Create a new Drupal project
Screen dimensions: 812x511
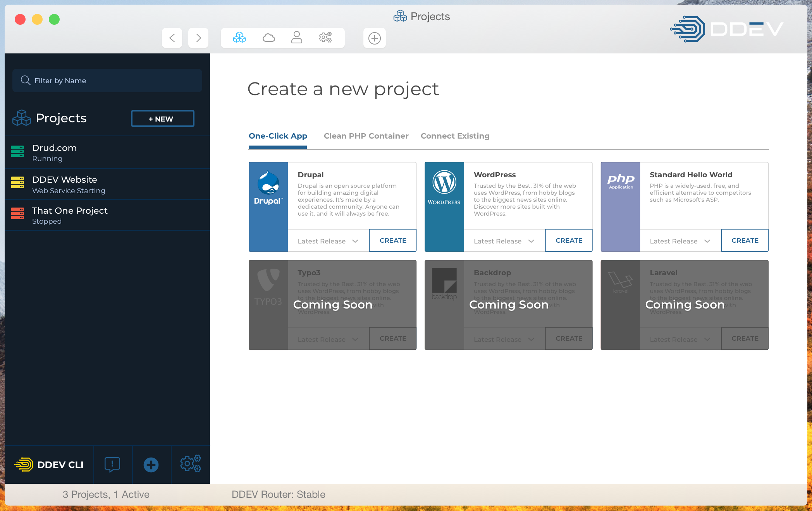[392, 240]
